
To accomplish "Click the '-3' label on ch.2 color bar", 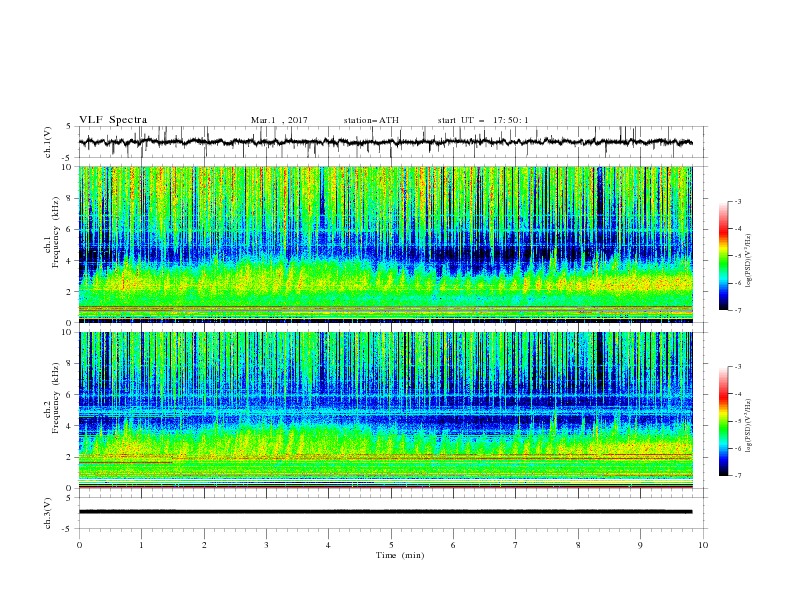I will (738, 367).
